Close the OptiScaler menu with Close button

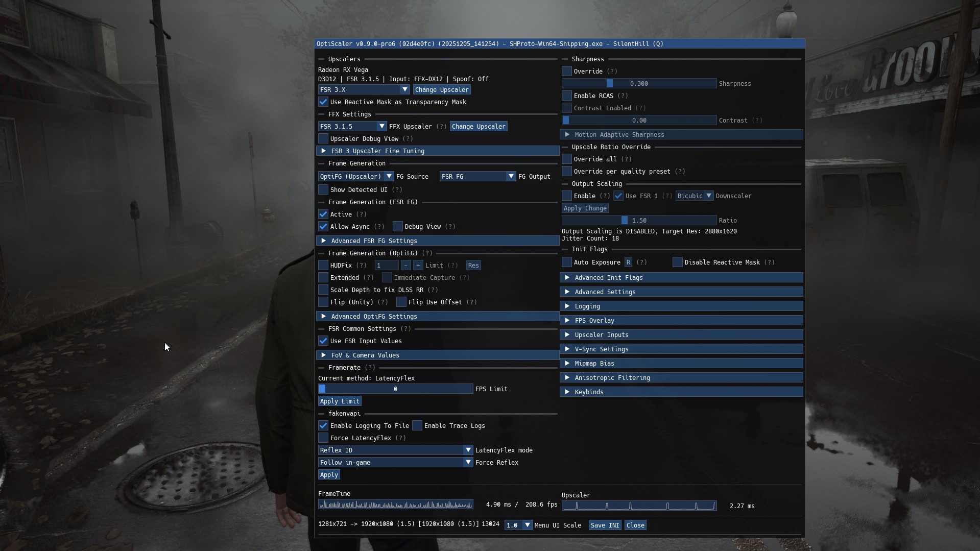635,525
